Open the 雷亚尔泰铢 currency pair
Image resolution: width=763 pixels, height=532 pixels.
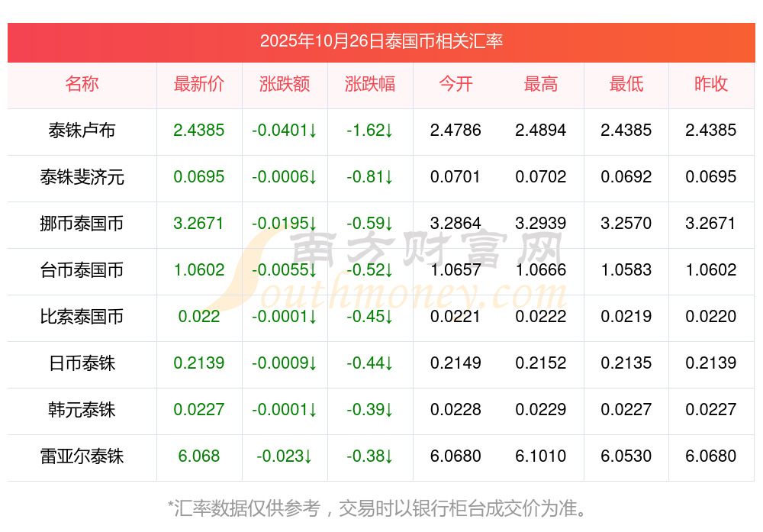tap(82, 456)
